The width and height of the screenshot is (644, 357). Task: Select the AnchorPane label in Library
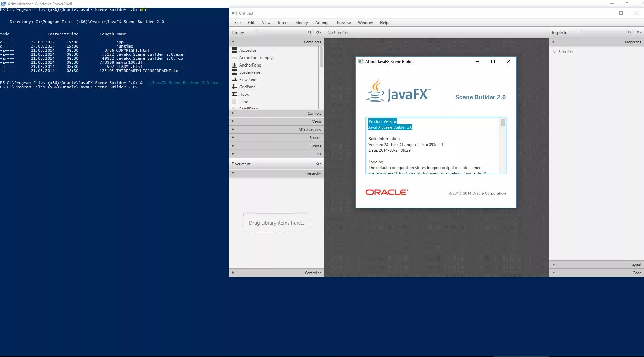[250, 65]
